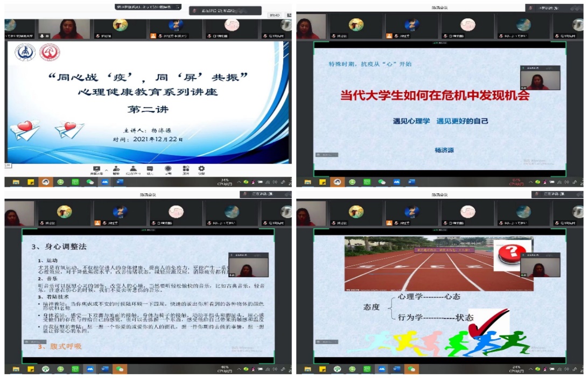Expand the arrow beside the share screen icon
The width and height of the screenshot is (588, 378).
[107, 171]
